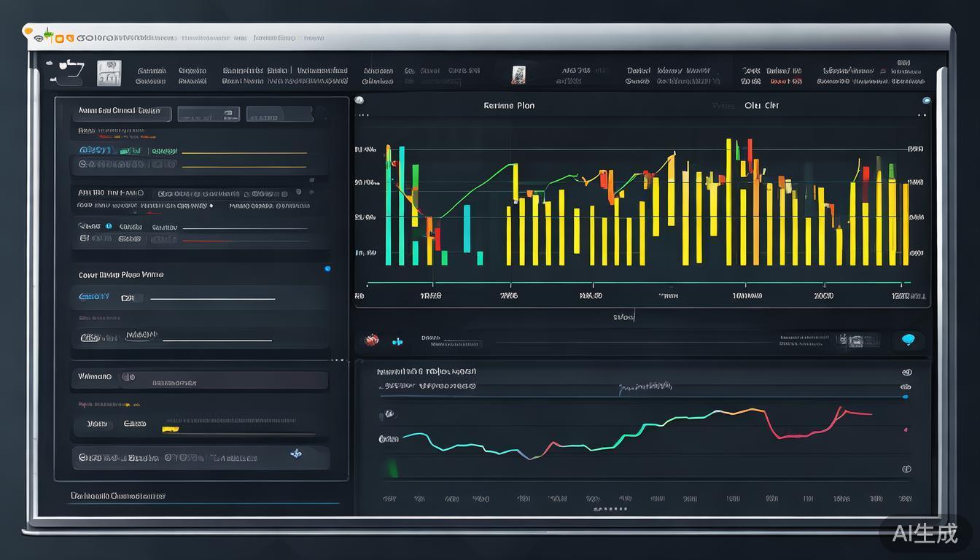Expand the first gray selector box in left panel header
The height and width of the screenshot is (560, 980).
point(209,114)
